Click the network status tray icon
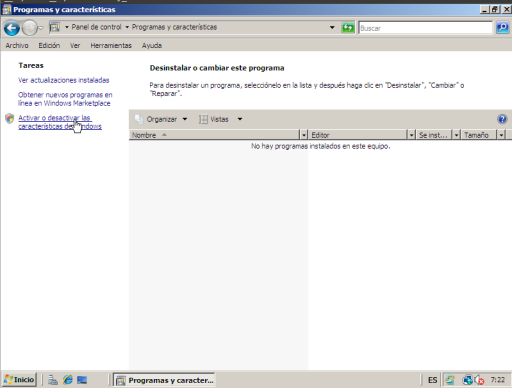Image resolution: width=512 pixels, height=388 pixels. (467, 380)
